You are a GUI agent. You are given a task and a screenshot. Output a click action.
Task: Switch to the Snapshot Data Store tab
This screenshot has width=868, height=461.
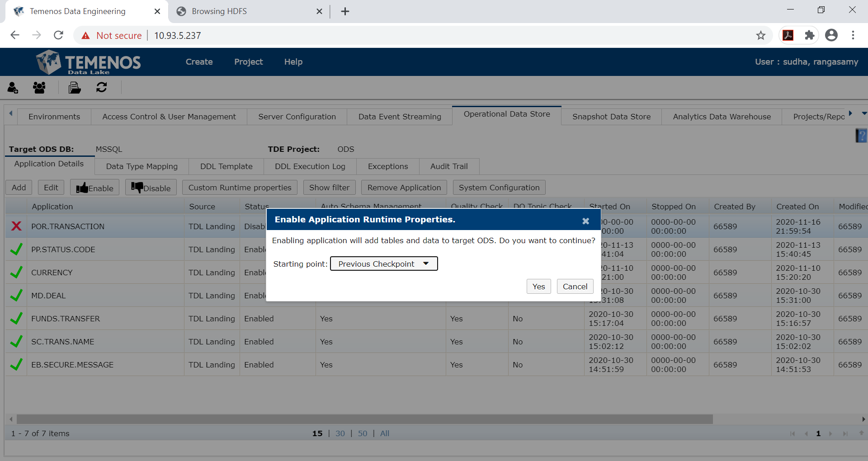[x=611, y=116]
